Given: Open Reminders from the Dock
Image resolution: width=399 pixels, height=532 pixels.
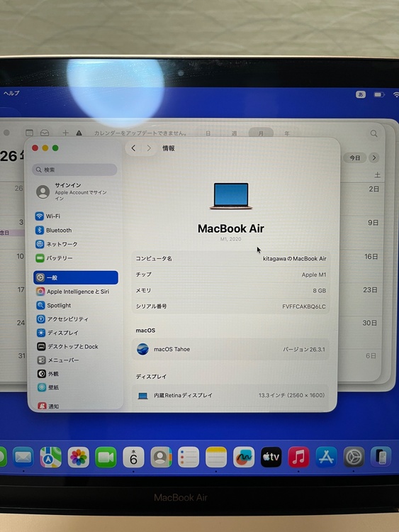Looking at the screenshot, I should [x=189, y=457].
